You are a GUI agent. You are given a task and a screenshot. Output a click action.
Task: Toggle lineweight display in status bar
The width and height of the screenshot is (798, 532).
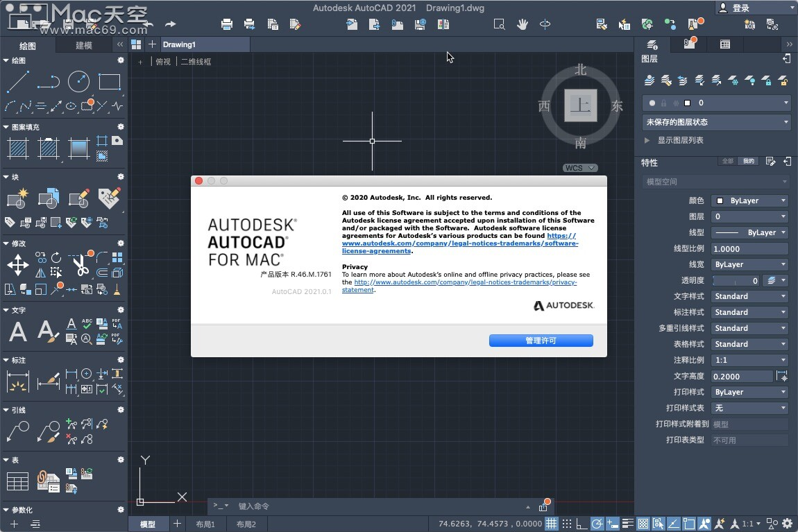tap(627, 524)
